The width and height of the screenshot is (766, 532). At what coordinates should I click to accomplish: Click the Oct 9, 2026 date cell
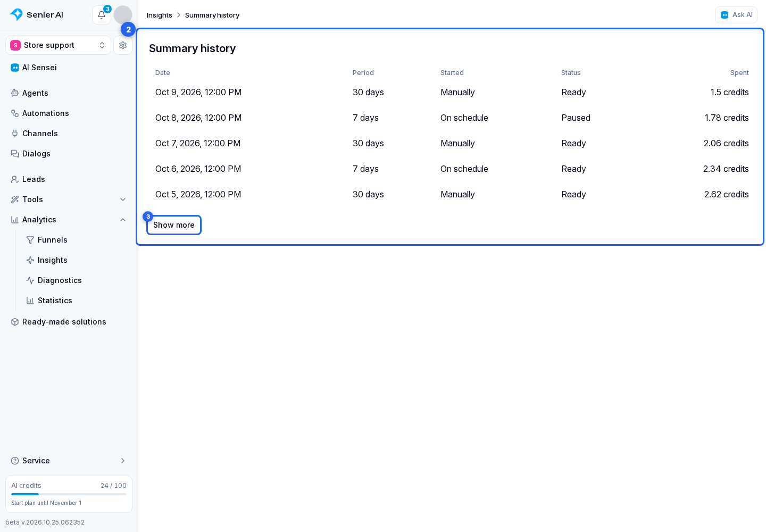click(198, 92)
